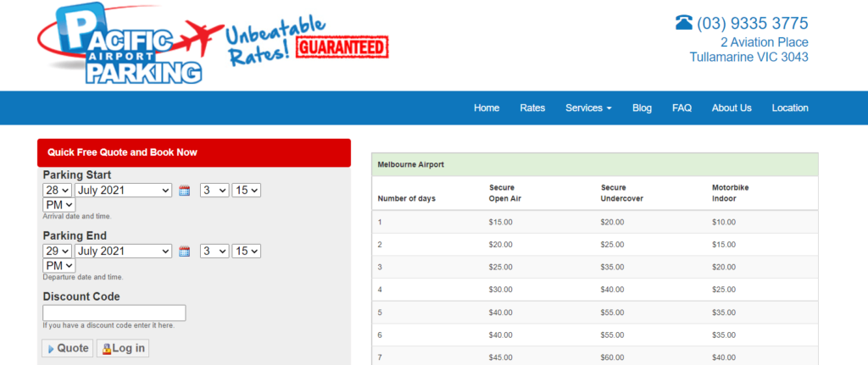Open the Parking End calendar icon
This screenshot has width=868, height=365.
(185, 252)
